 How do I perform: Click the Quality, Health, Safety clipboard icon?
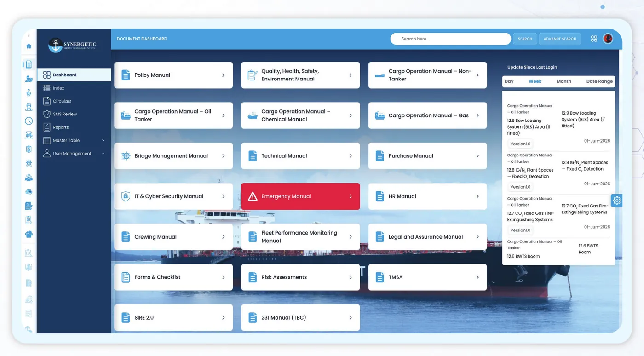click(253, 75)
